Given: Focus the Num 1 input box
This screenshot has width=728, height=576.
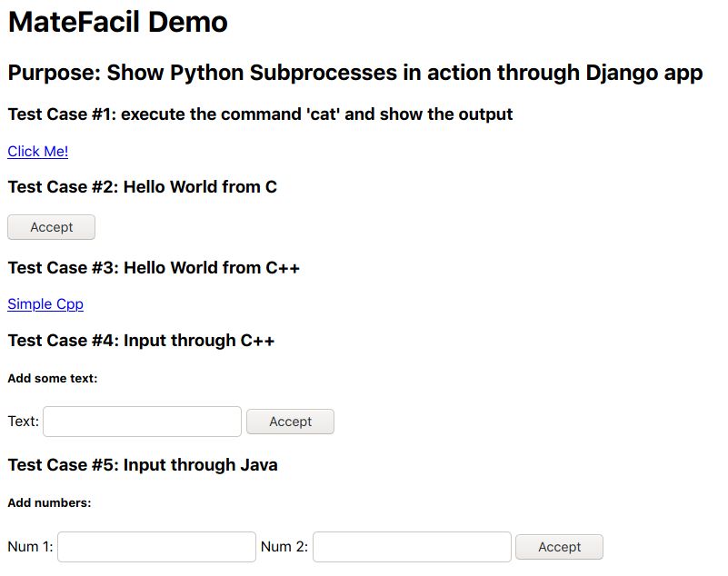Looking at the screenshot, I should click(x=156, y=547).
